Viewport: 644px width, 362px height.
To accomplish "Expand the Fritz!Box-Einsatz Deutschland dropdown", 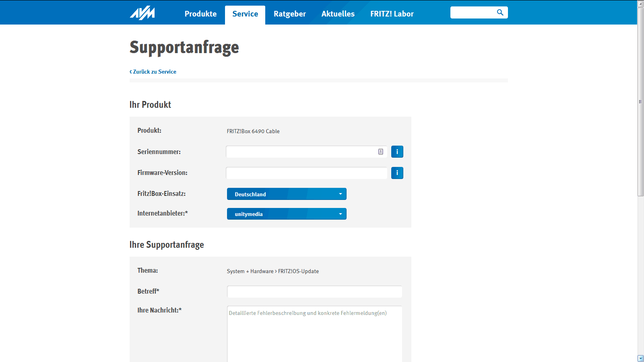I will pos(287,194).
